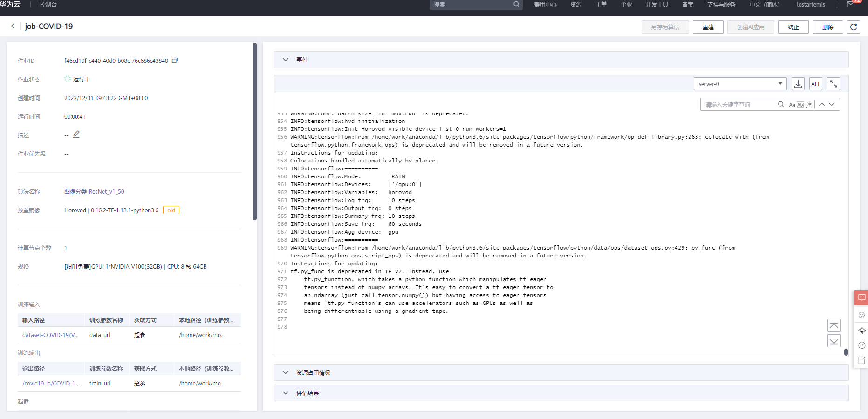
Task: Click the Huawei Cloud logo
Action: (x=10, y=4)
